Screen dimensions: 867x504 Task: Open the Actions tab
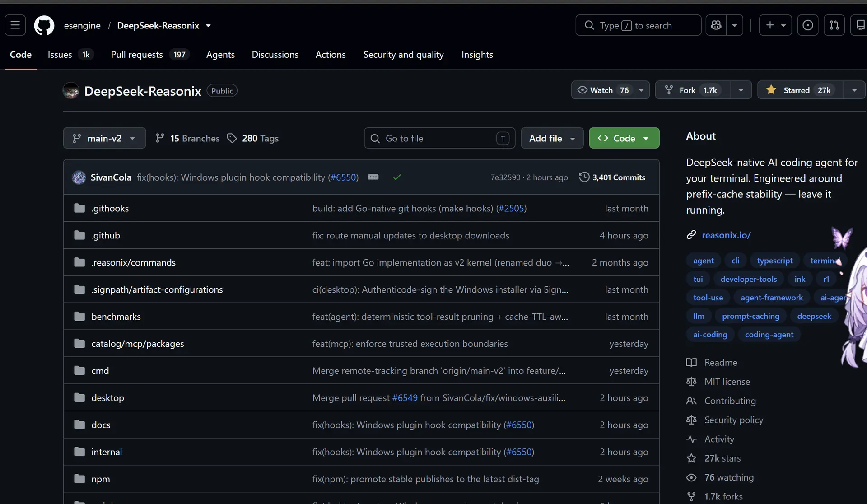(331, 55)
